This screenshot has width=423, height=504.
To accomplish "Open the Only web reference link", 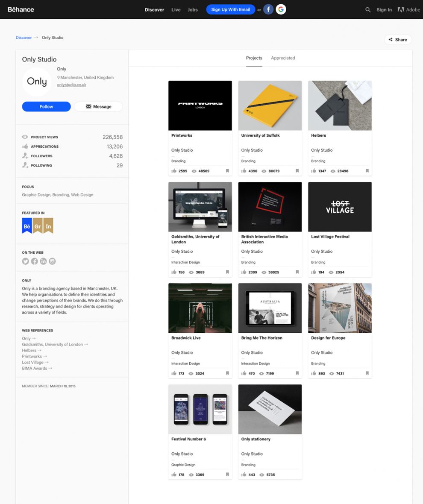I will [29, 338].
